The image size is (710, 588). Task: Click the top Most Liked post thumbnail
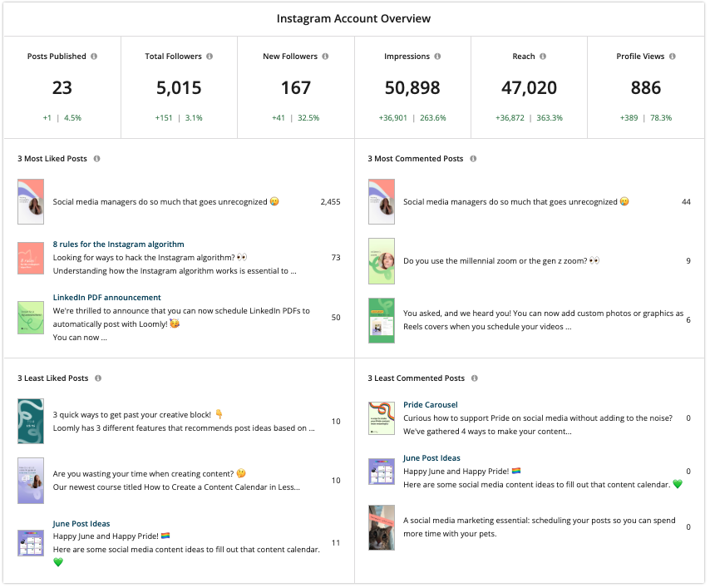tap(31, 201)
